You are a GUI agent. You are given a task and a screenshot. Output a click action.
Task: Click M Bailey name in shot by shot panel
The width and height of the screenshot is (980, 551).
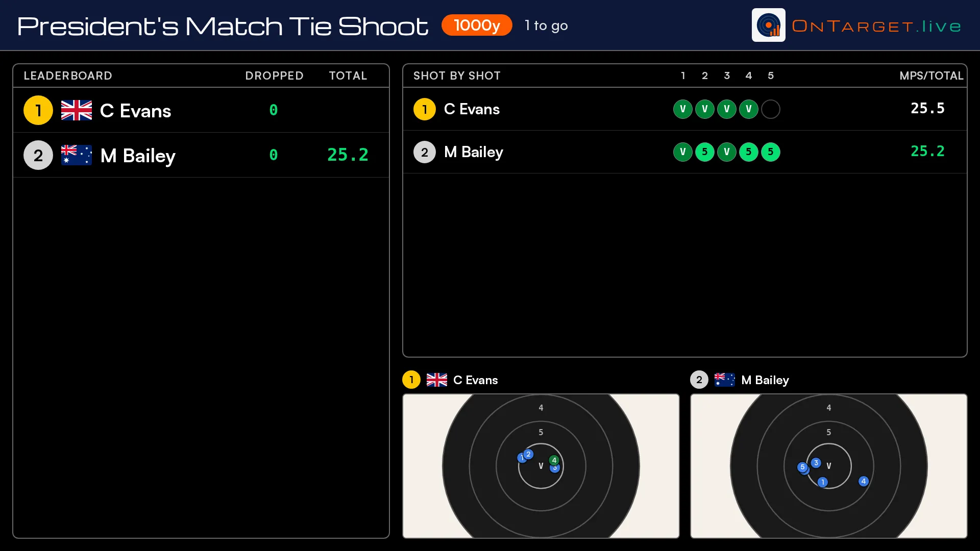point(474,152)
